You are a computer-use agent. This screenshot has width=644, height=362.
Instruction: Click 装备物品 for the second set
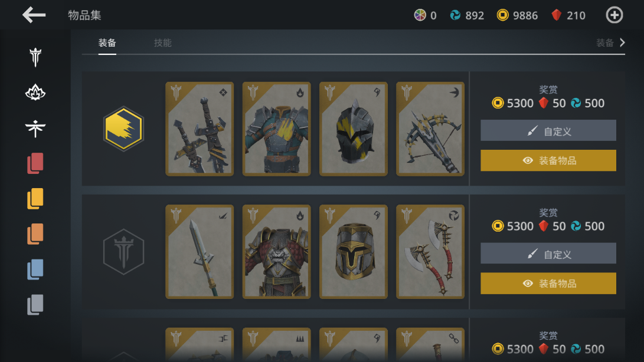pos(548,283)
